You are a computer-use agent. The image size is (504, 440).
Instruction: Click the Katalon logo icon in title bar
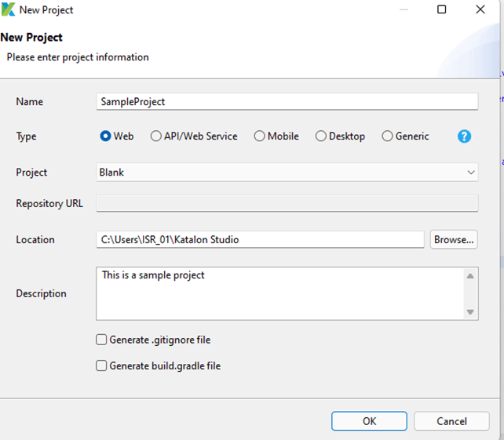pos(8,9)
